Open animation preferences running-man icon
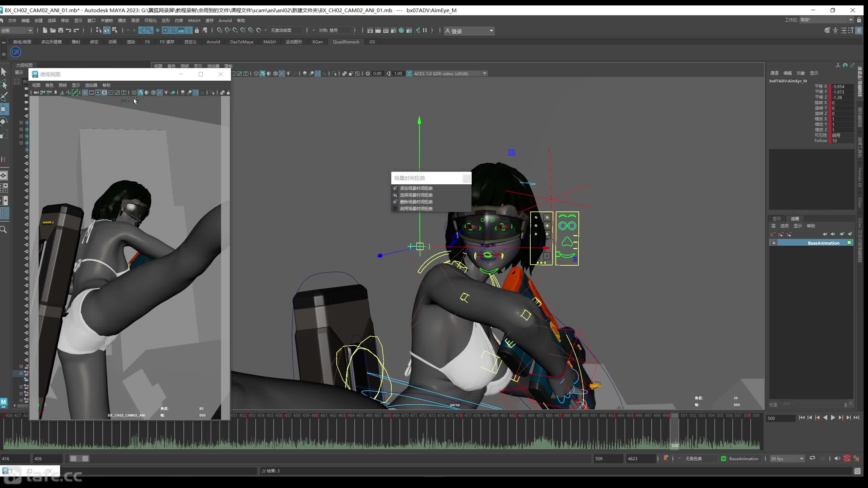 (857, 459)
